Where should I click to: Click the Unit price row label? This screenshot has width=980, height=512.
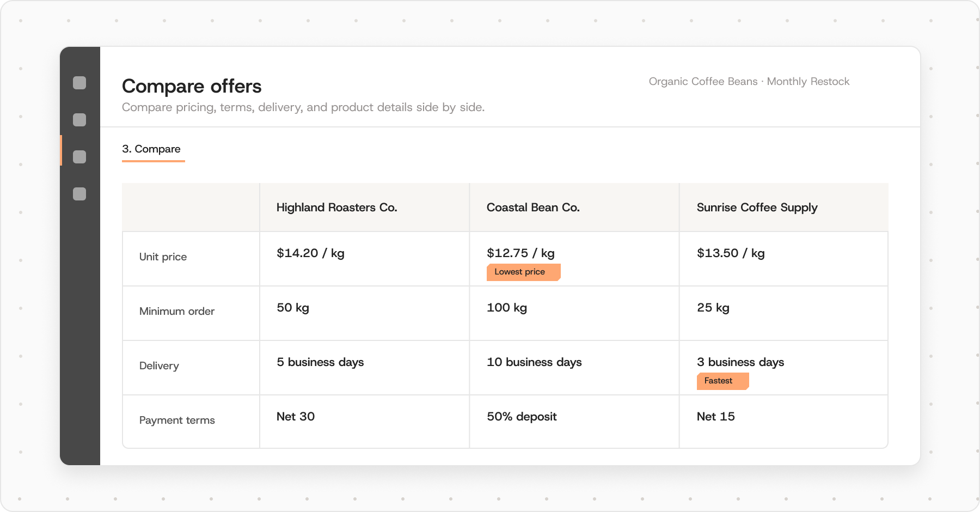click(163, 257)
